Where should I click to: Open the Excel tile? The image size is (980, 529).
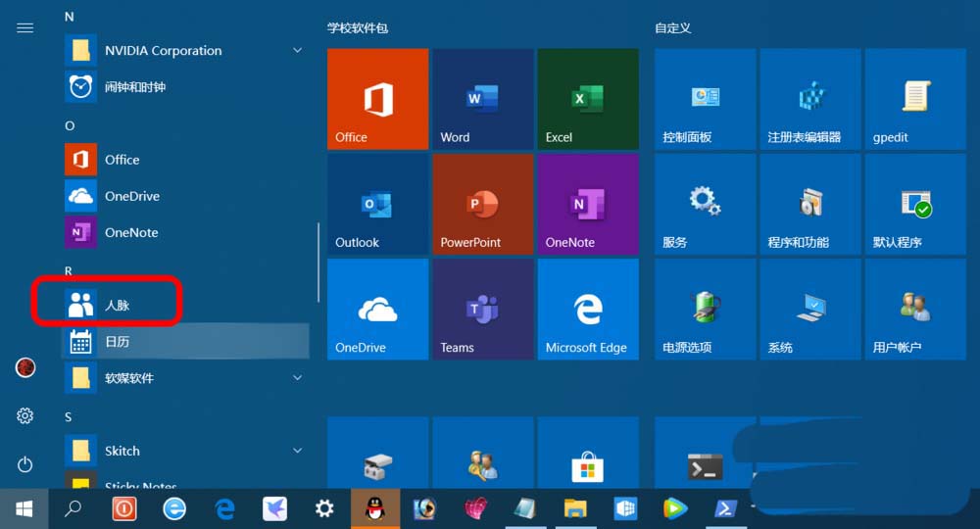588,99
